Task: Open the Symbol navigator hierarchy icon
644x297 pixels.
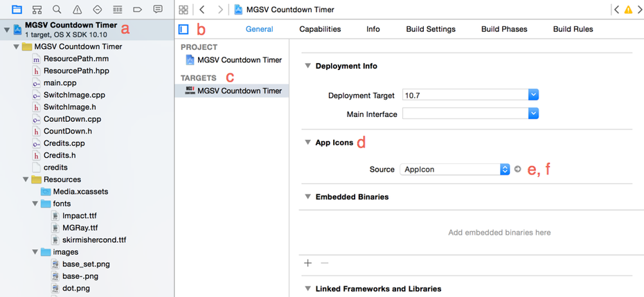Action: [x=37, y=9]
